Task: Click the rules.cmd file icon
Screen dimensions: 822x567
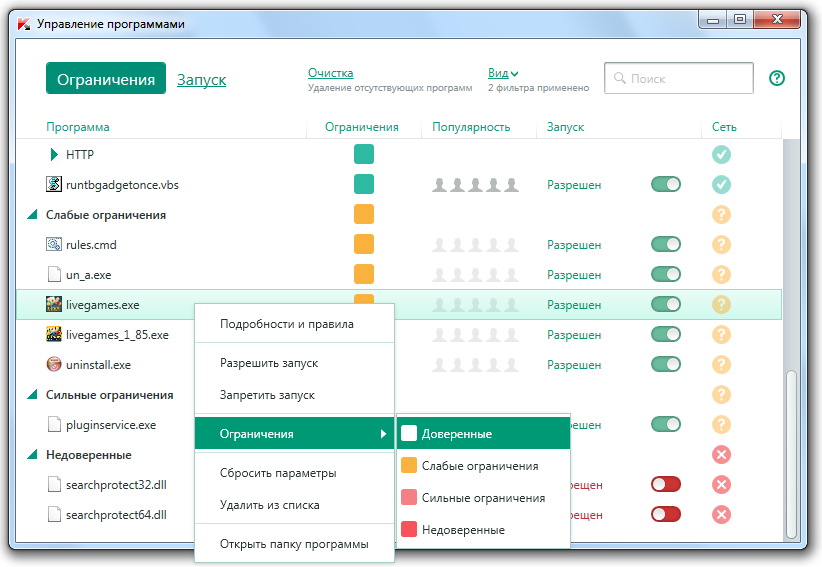Action: click(54, 244)
